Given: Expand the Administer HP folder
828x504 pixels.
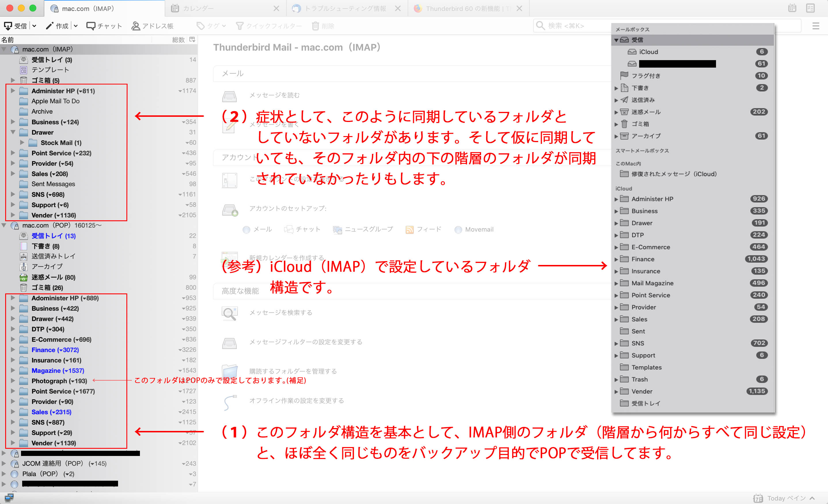Looking at the screenshot, I should tap(13, 91).
